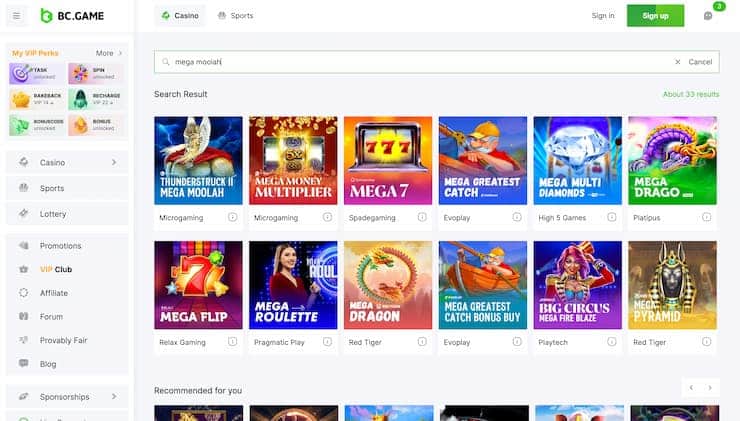
Task: Open Mega Roulette info icon
Action: click(328, 342)
